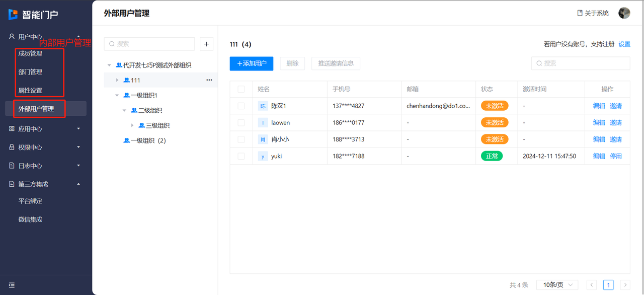Tick the select-all checkbox in table header
The width and height of the screenshot is (644, 295).
pos(241,89)
